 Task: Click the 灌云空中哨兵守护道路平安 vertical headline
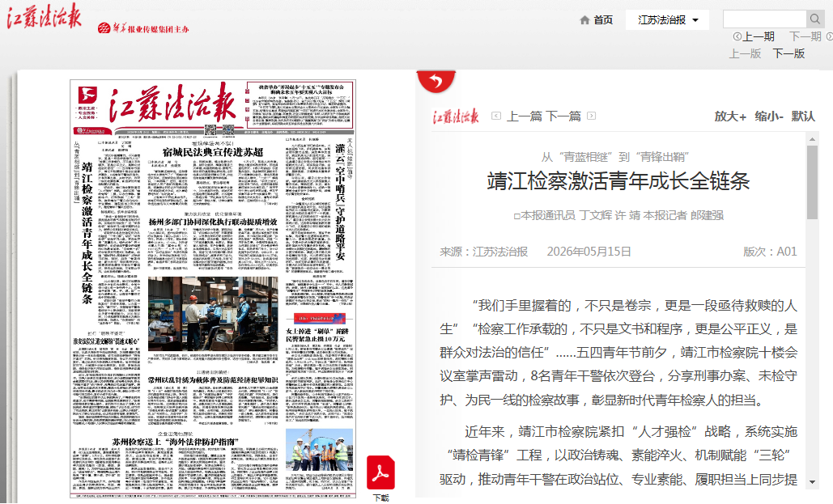coord(340,201)
